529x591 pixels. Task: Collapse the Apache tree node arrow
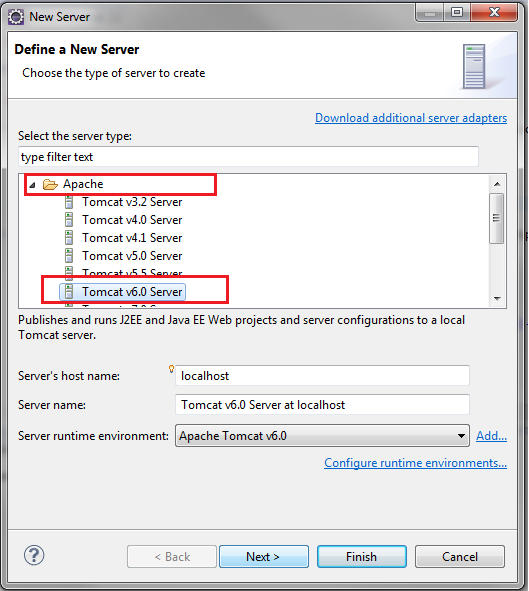tap(32, 185)
